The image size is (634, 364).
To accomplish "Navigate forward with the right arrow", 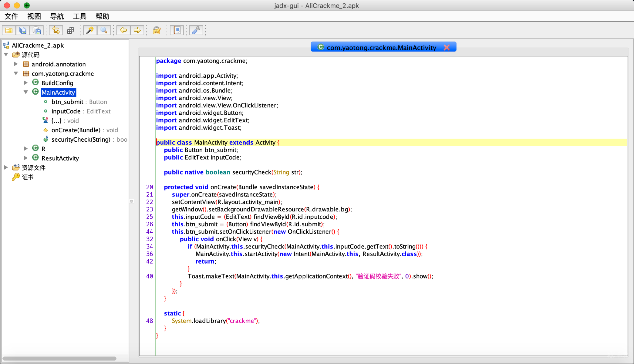I will [137, 30].
